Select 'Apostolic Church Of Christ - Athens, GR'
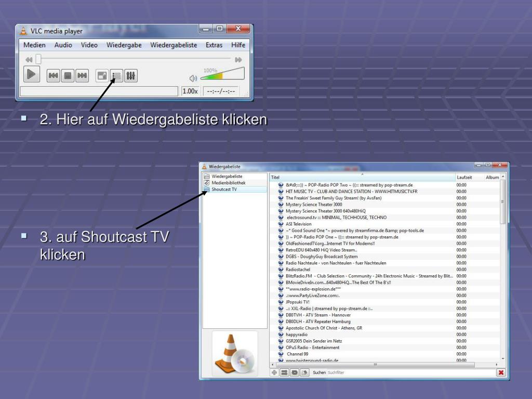Image resolution: width=532 pixels, height=399 pixels. (x=324, y=328)
